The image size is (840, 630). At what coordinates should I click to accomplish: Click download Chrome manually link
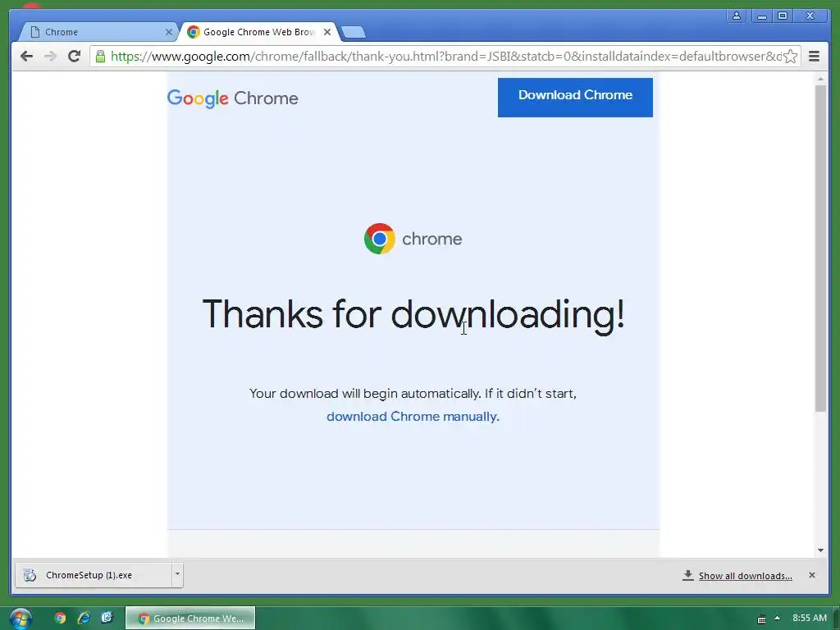tap(412, 416)
